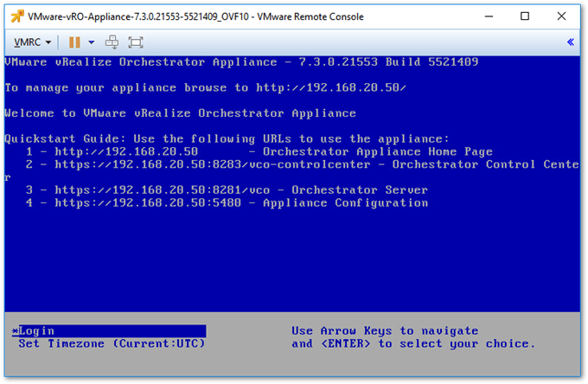Click the 5480 Appliance Configuration line
Image resolution: width=588 pixels, height=384 pixels.
pos(227,203)
